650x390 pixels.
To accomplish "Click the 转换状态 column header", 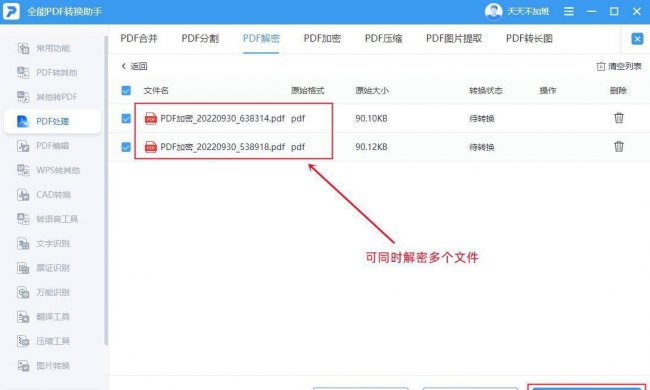I will [486, 90].
